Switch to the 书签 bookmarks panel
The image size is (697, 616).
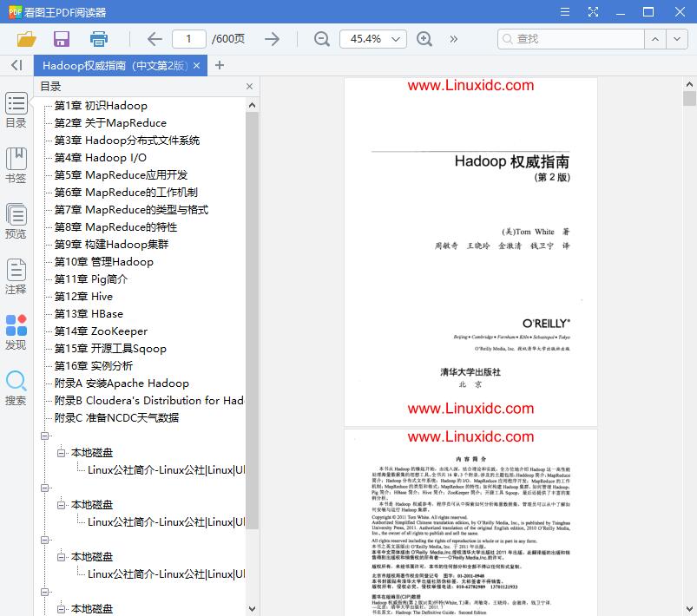pos(16,165)
